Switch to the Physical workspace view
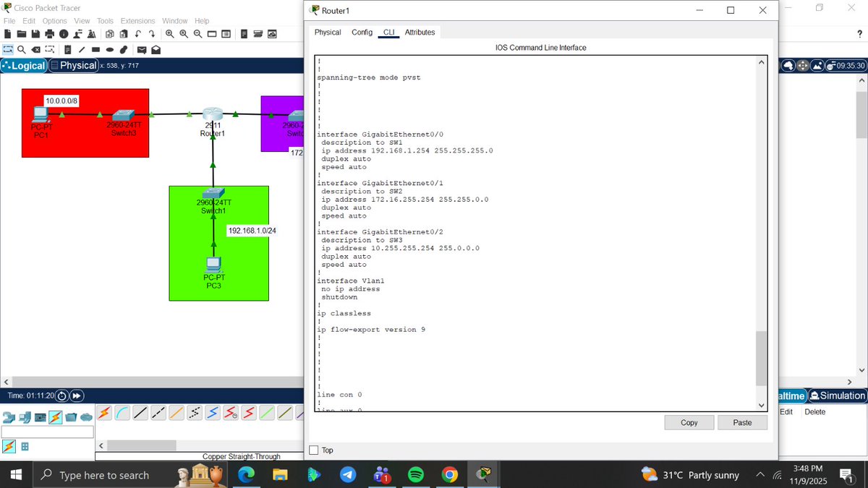Viewport: 868px width, 488px height. (73, 65)
